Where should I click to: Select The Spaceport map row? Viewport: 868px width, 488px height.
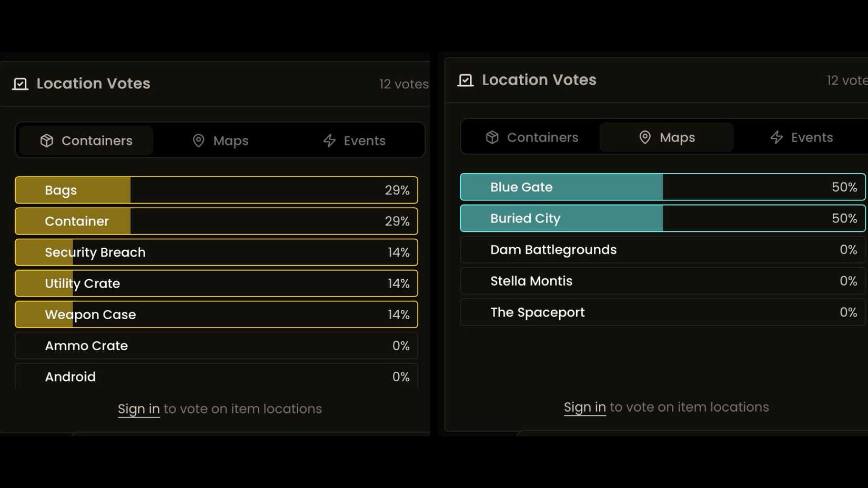click(x=662, y=312)
